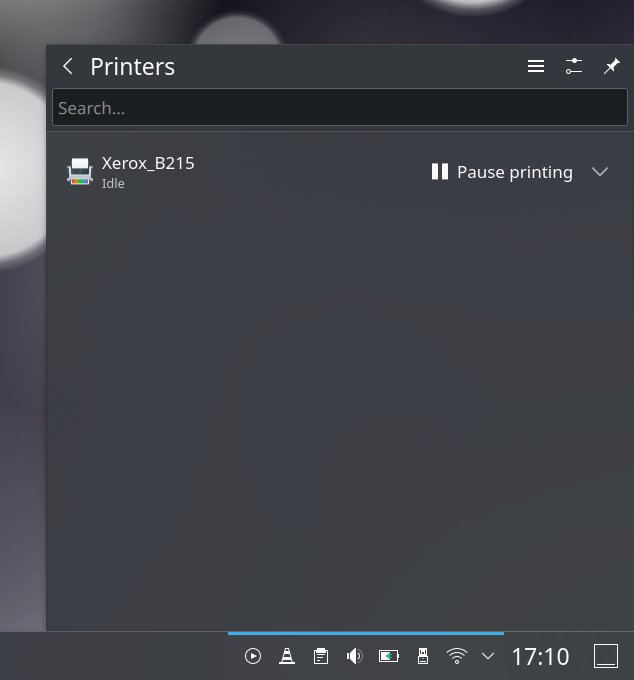Open the battery tray icon

click(389, 656)
